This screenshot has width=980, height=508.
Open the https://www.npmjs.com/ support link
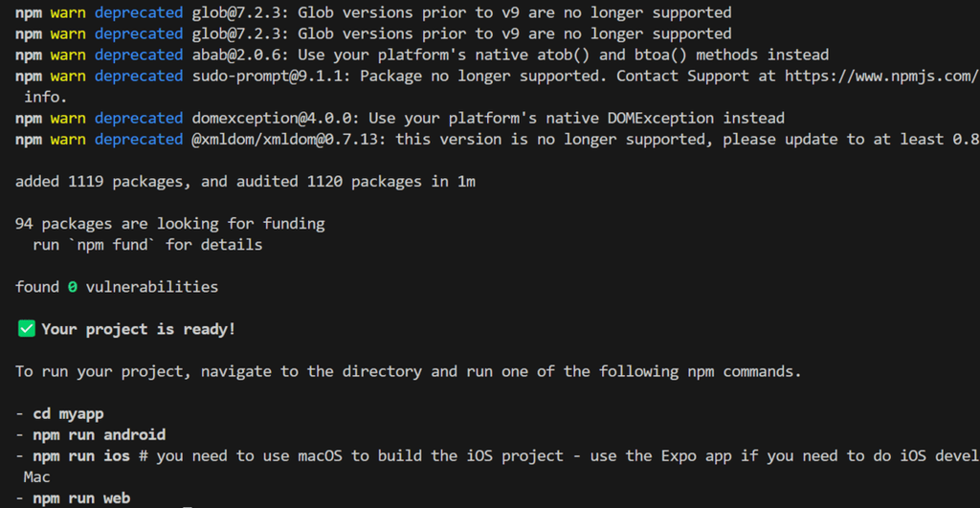point(880,76)
